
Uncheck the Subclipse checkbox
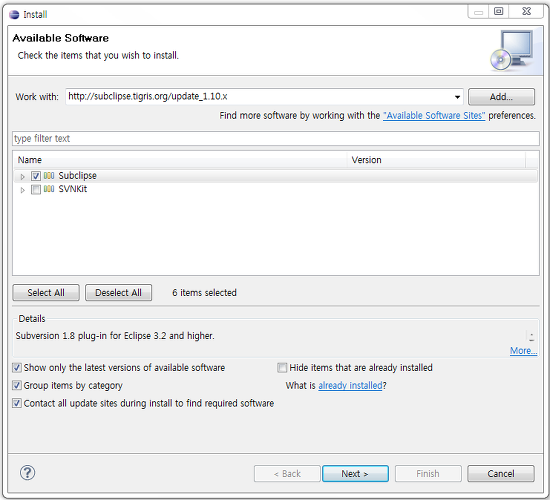pyautogui.click(x=36, y=176)
